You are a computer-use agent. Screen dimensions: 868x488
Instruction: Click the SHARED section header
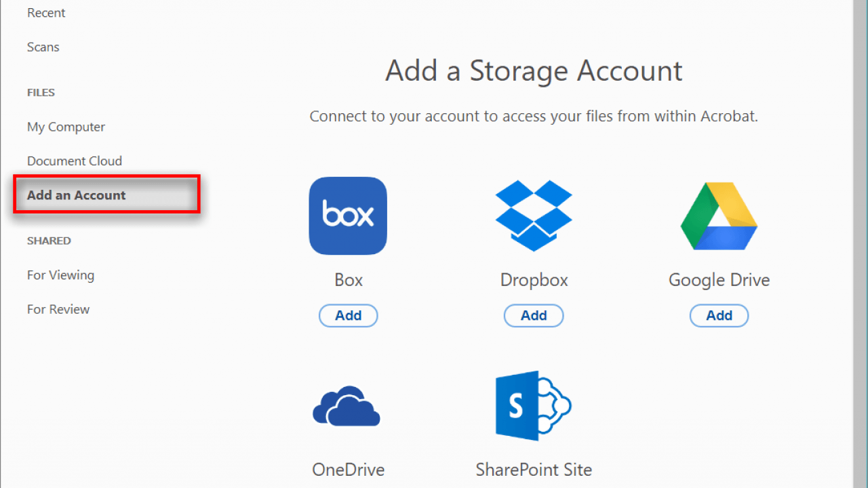(x=49, y=241)
